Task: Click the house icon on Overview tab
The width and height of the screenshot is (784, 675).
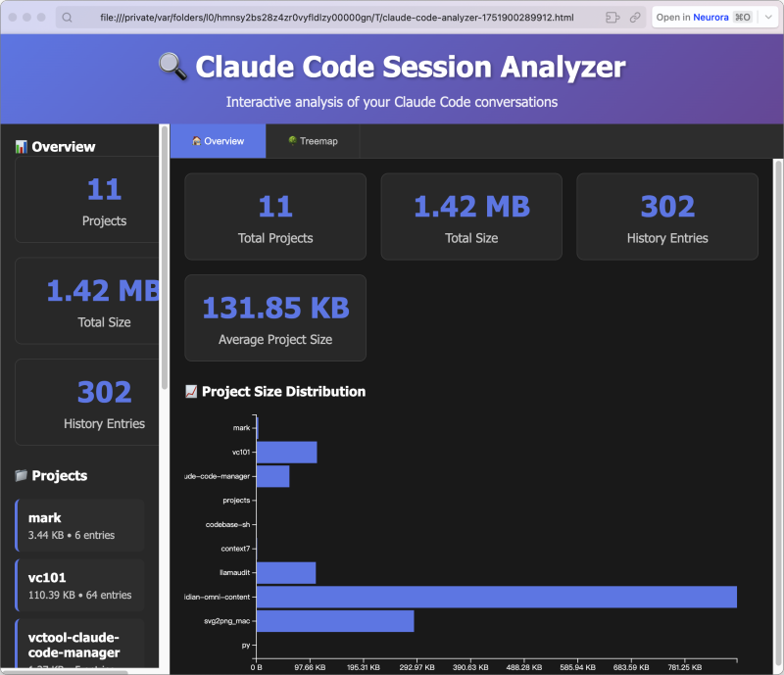Action: 197,141
